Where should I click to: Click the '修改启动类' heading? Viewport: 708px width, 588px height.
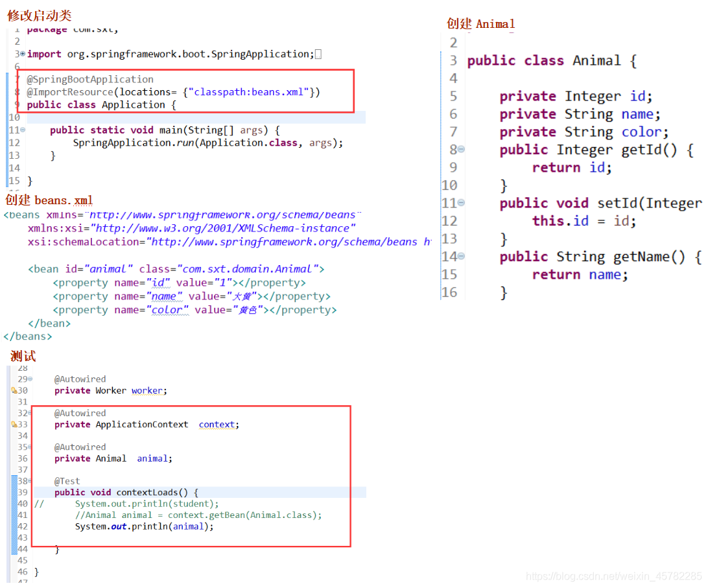40,16
